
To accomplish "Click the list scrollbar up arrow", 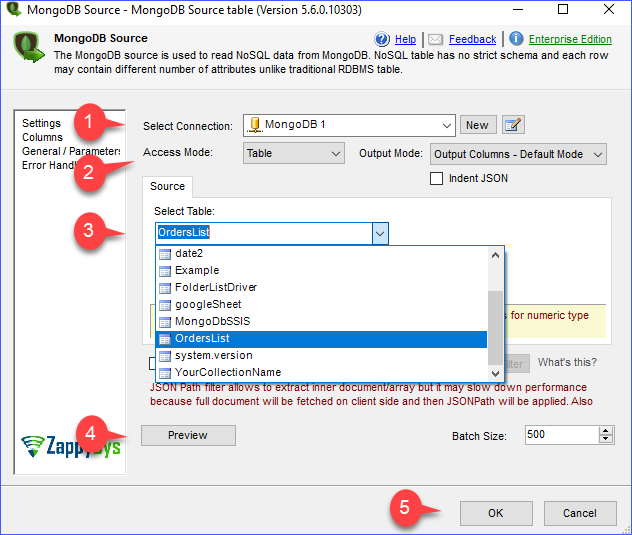I will (495, 255).
